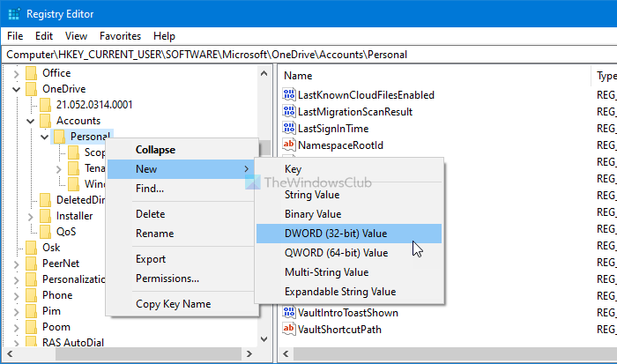Click the LastSignInTime value icon
The width and height of the screenshot is (617, 364).
coord(289,129)
